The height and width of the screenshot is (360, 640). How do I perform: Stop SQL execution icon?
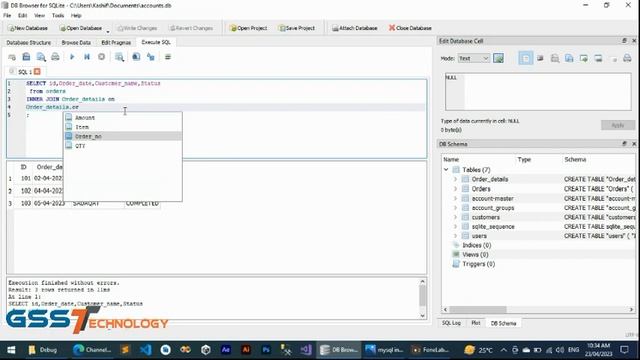point(101,57)
